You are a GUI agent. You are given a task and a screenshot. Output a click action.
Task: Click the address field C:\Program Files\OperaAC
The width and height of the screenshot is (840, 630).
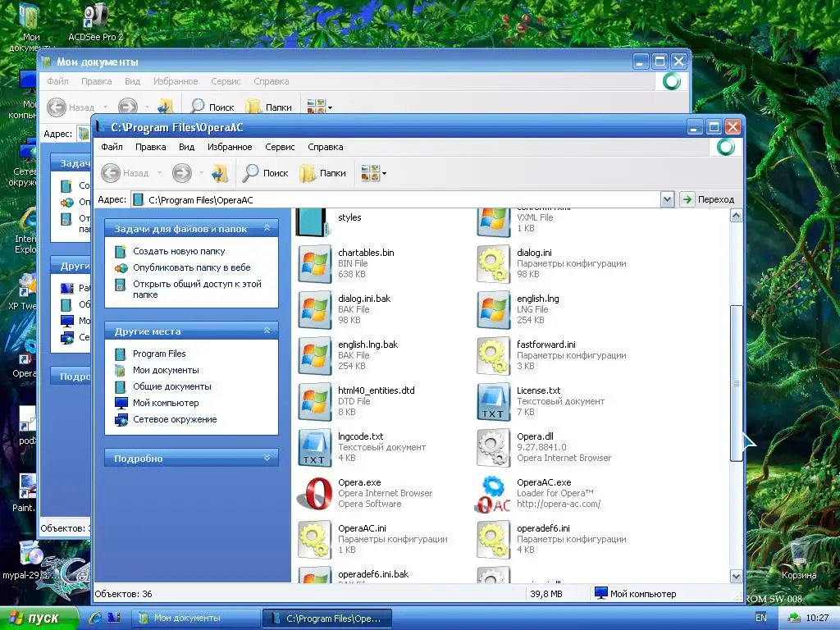click(395, 200)
